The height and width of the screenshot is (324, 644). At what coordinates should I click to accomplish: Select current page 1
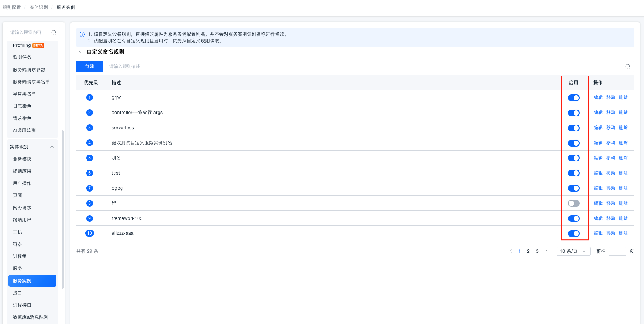(x=519, y=251)
